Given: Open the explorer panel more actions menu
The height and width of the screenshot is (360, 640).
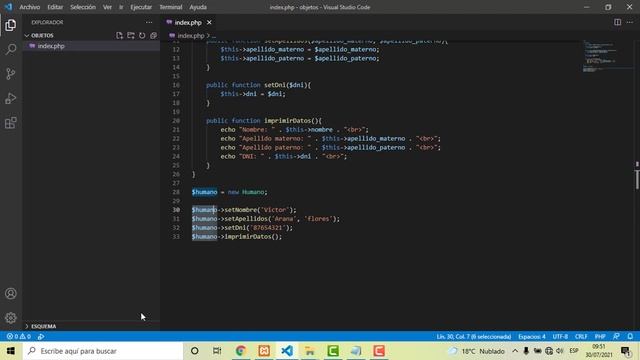Looking at the screenshot, I should pos(149,22).
